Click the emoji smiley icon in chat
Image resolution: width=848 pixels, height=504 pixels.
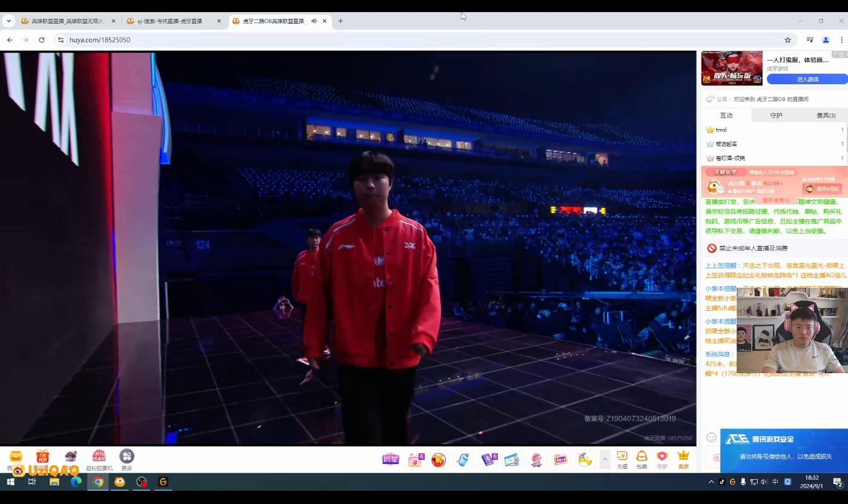(712, 437)
